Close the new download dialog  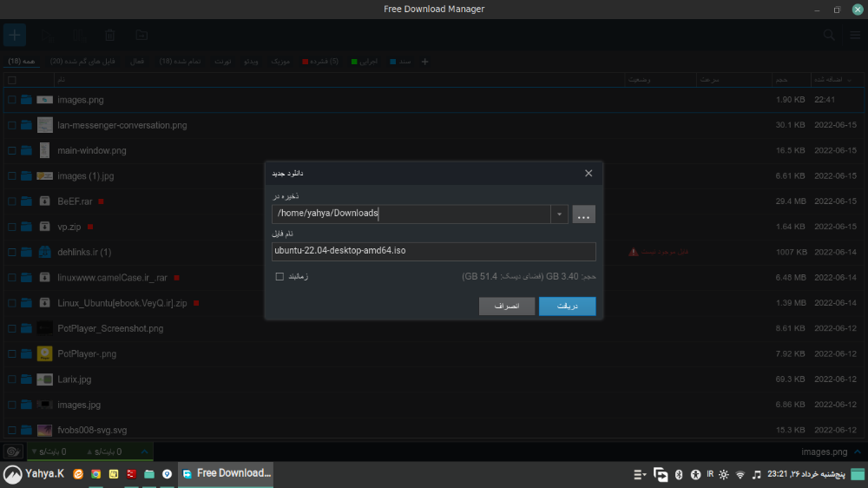click(x=589, y=174)
